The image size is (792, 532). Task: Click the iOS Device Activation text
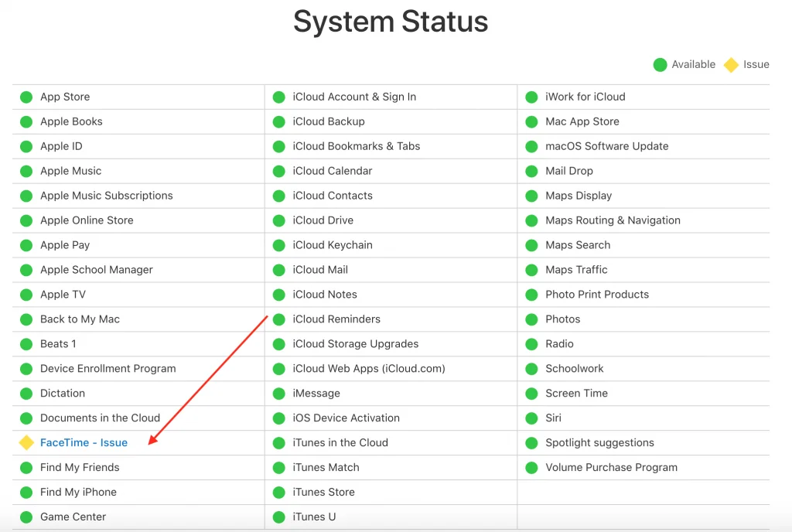346,418
